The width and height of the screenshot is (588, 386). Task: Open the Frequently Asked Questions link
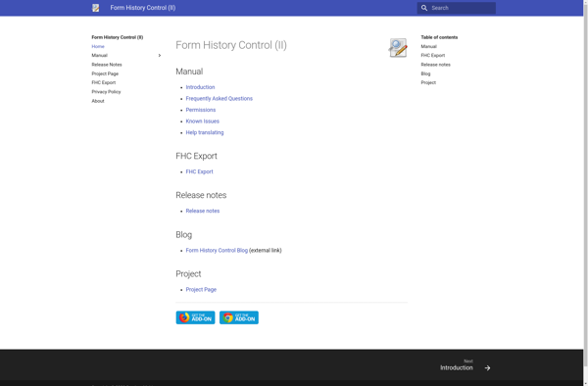click(220, 99)
